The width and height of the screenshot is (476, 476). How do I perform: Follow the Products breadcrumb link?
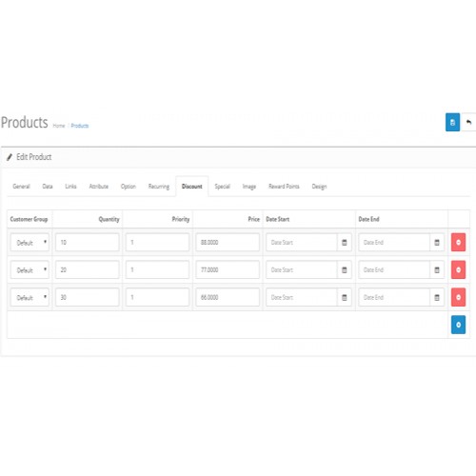pyautogui.click(x=80, y=126)
